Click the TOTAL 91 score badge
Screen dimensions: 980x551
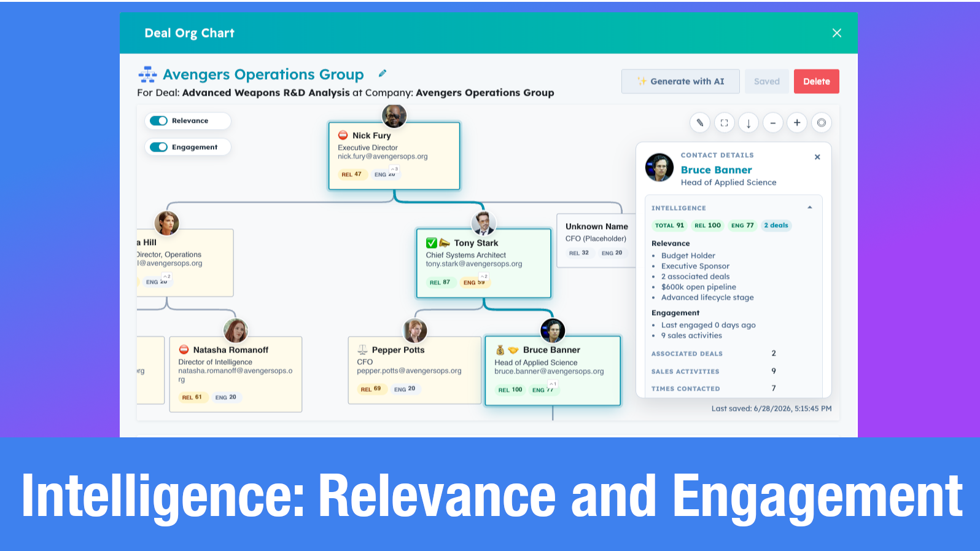click(x=669, y=225)
